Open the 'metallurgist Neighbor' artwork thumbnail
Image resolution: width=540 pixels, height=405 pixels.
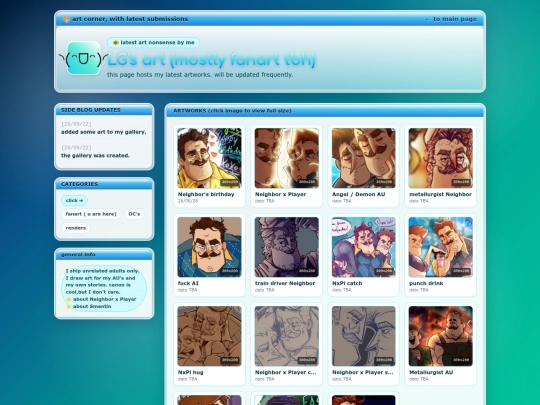[440, 158]
